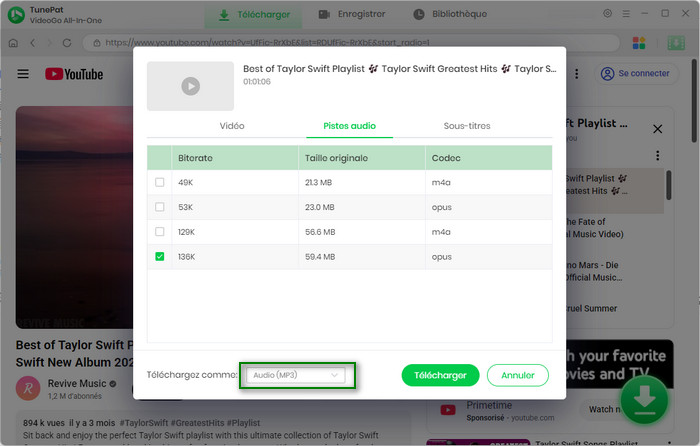Image resolution: width=700 pixels, height=446 pixels.
Task: Click the dialog video title text
Action: coord(400,69)
